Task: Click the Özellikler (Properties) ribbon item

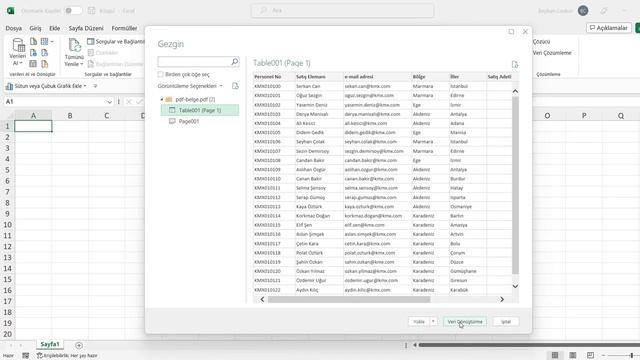Action: (103, 53)
